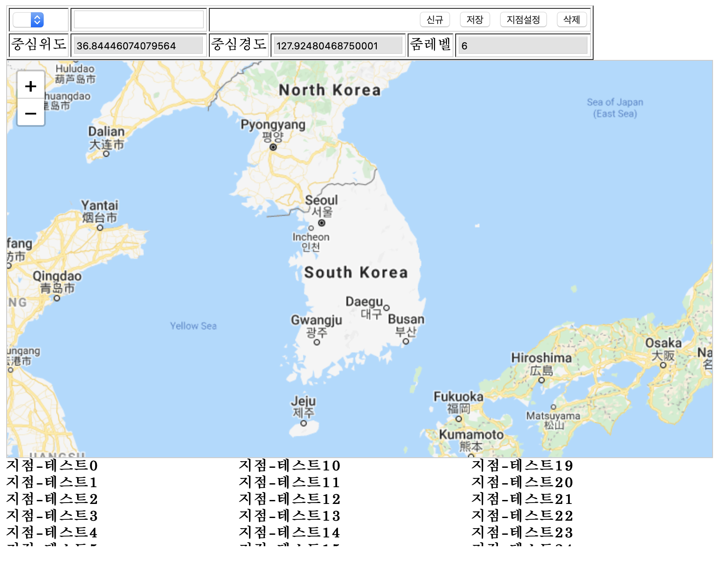Select list item 지점-테스트10

point(290,466)
